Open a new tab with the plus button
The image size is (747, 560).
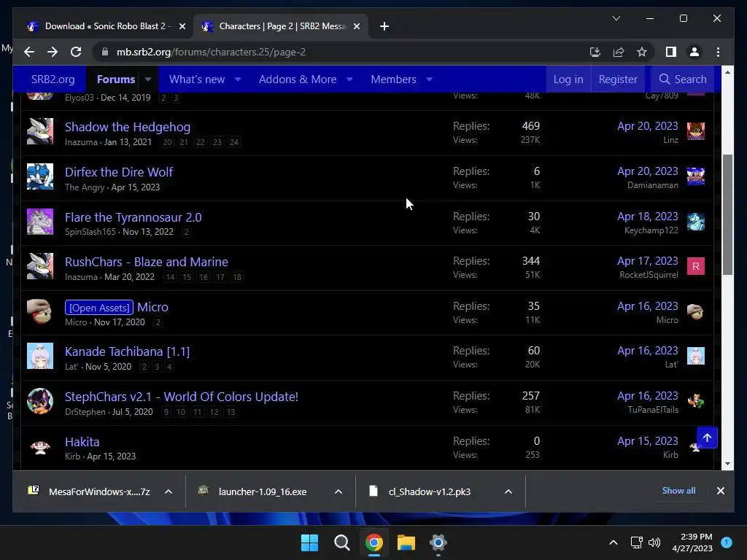384,26
